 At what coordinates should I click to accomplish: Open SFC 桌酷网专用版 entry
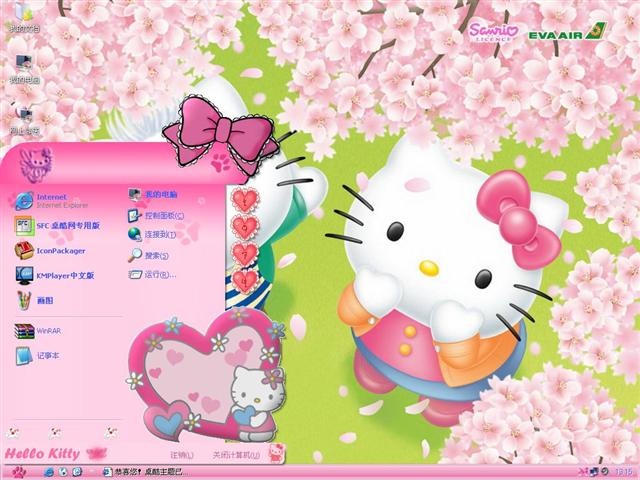click(57, 226)
